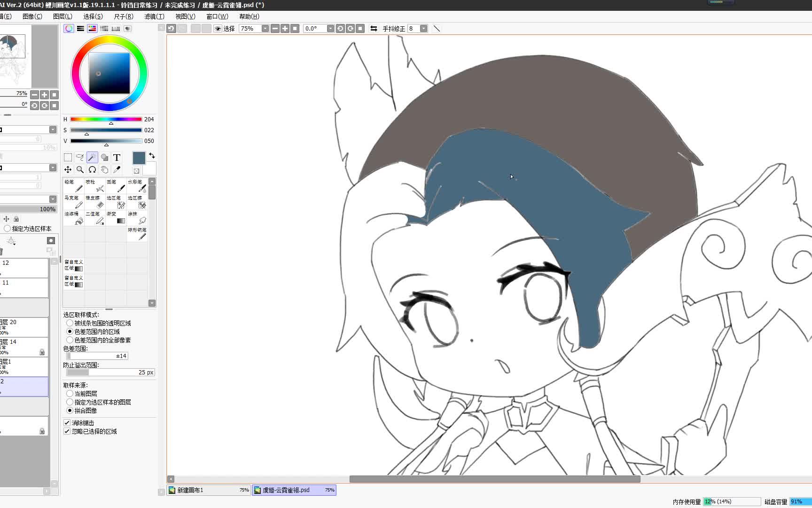Viewport: 812px width, 508px height.
Task: Flip the canvas view horizontally
Action: [x=374, y=29]
